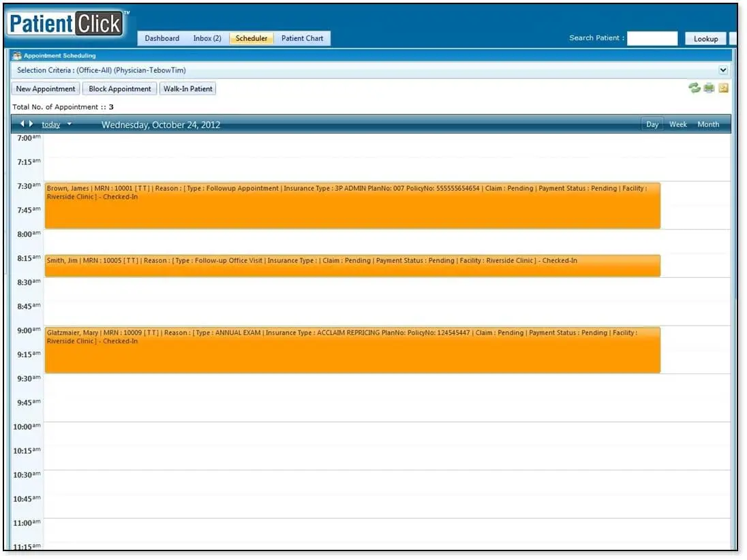The image size is (747, 560).
Task: Open James Brown's 7:30 appointment
Action: [351, 204]
